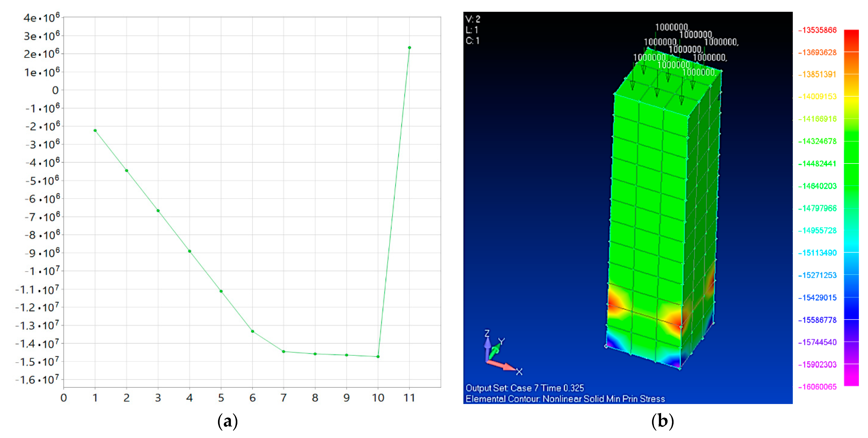Click the V: 2 view label
Screen dimensions: 868x438
[472, 19]
